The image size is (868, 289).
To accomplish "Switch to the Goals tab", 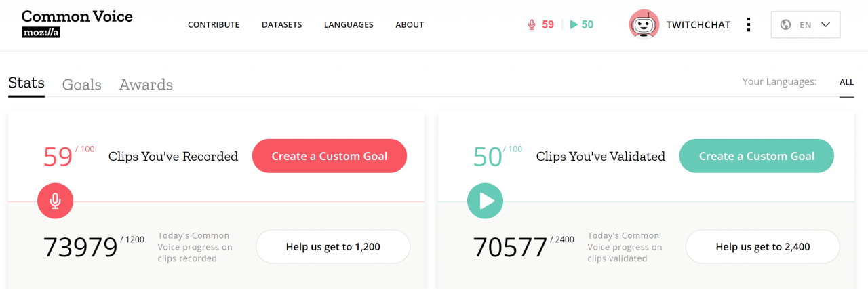I will tap(82, 85).
